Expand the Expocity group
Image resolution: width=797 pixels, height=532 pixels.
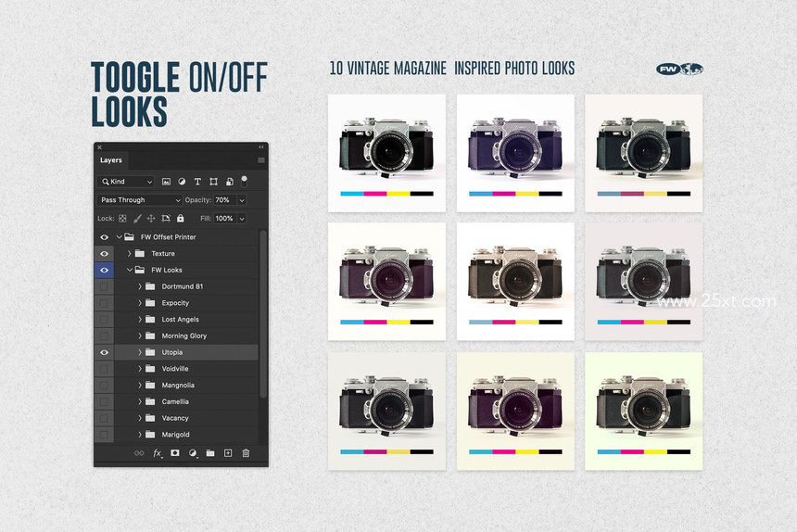point(140,303)
